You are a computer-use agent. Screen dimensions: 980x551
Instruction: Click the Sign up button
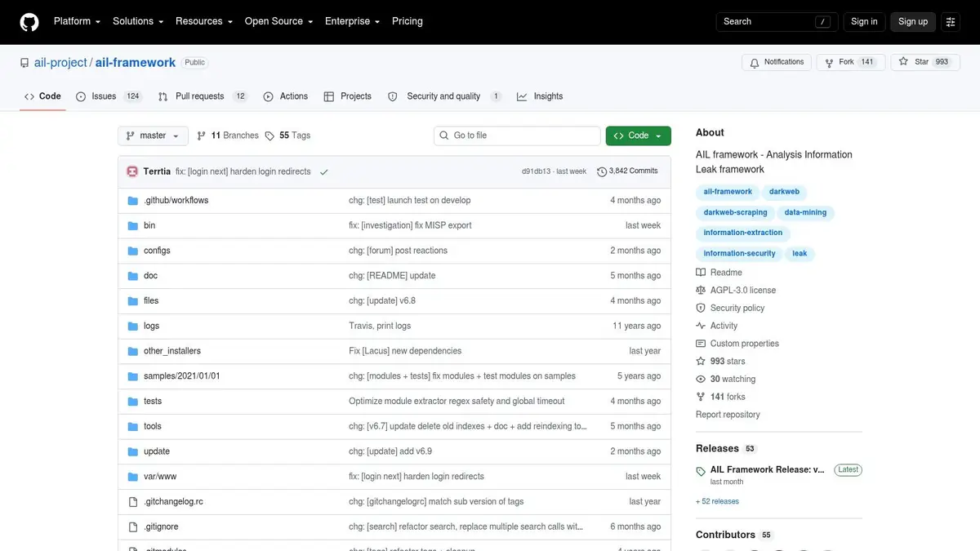(913, 22)
